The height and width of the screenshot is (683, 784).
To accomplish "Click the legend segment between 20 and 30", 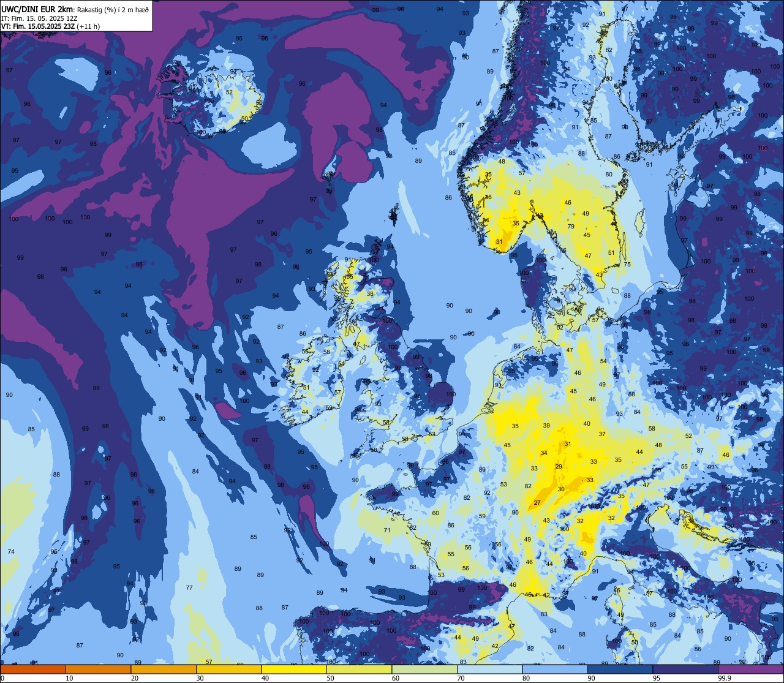I will click(x=164, y=669).
